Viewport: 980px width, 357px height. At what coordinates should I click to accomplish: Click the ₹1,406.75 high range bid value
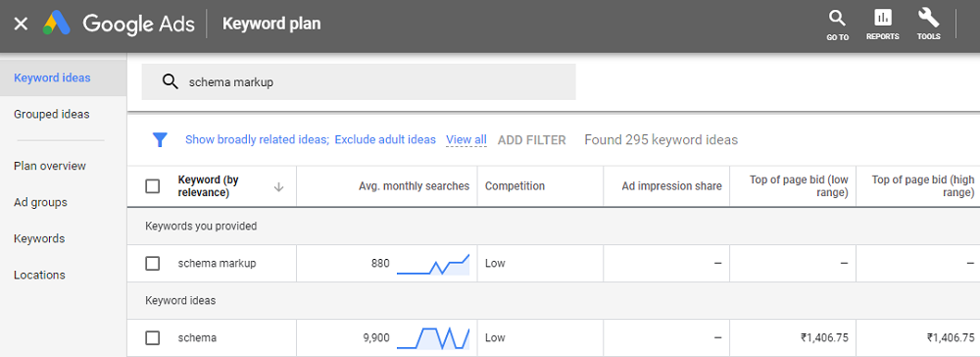(951, 337)
